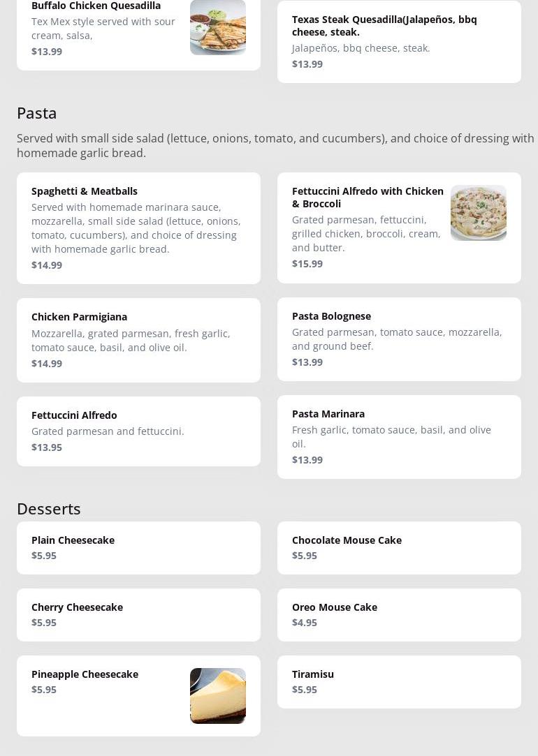Open the Buffalo Chicken Quesadilla photo
This screenshot has height=756, width=538.
[x=217, y=28]
